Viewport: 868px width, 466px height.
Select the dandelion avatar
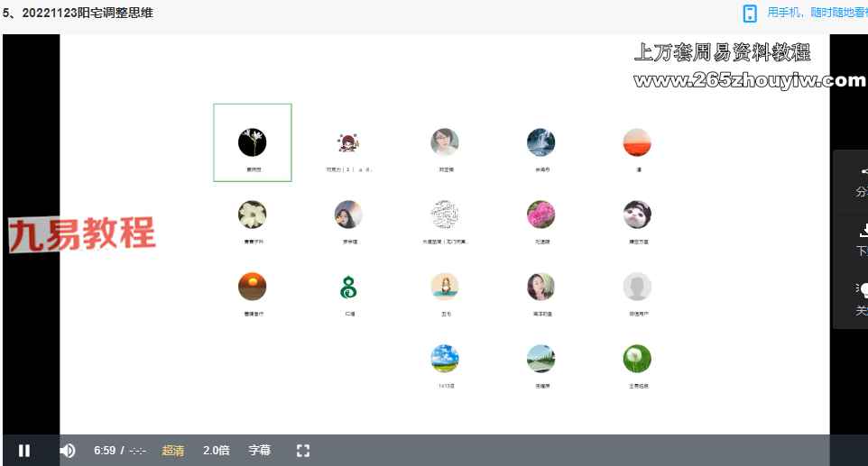coord(637,359)
